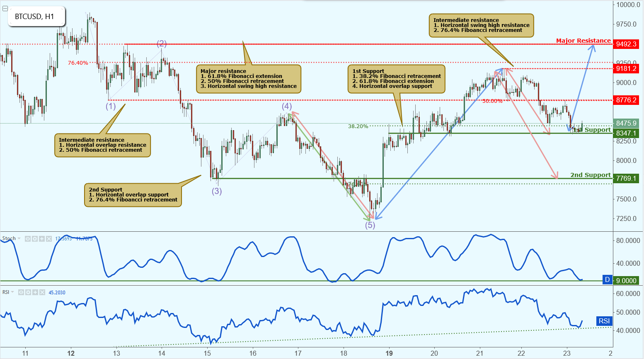This screenshot has height=359, width=644.
Task: Select the top-right Intermediate resistance callout
Action: (482, 25)
